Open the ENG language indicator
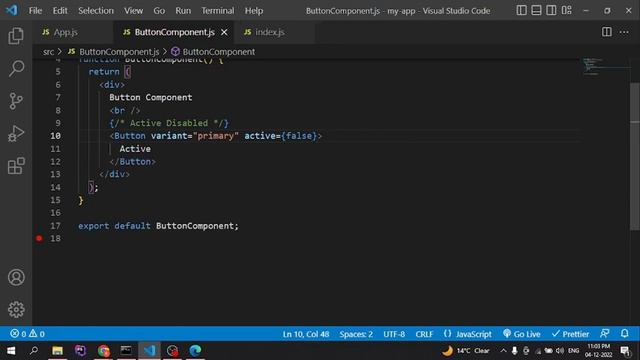This screenshot has width=640, height=360. [573, 351]
